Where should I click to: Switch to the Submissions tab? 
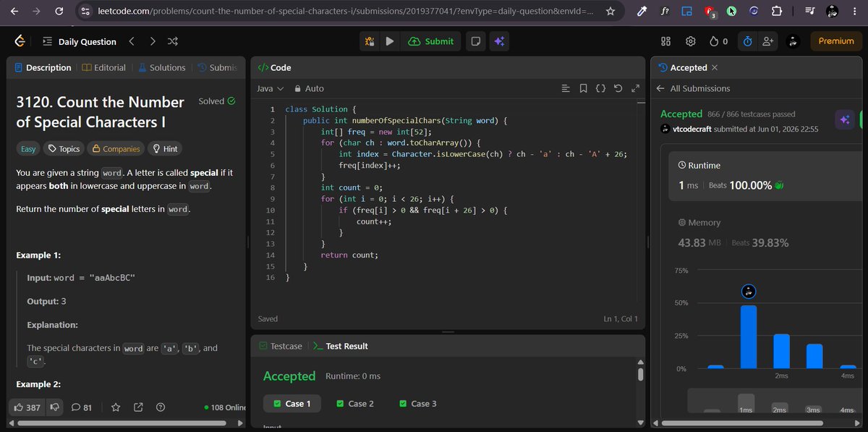pyautogui.click(x=218, y=67)
